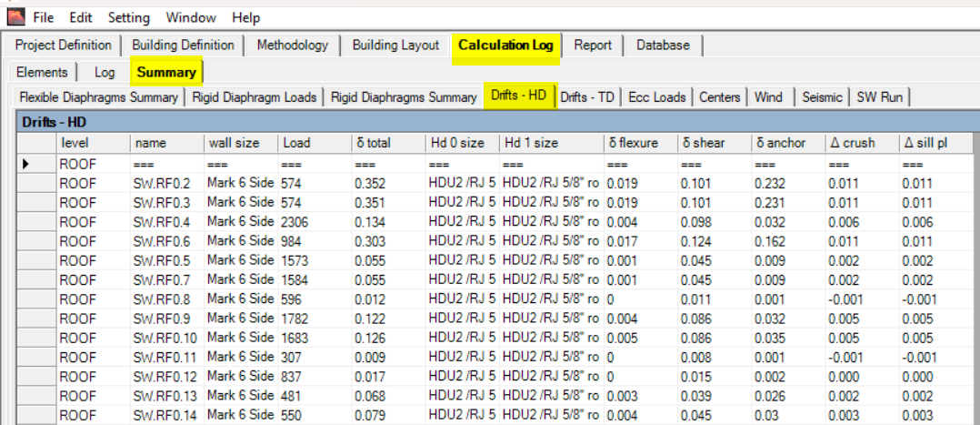980x425 pixels.
Task: Click the SW.RF0.10 name cell
Action: tap(167, 339)
